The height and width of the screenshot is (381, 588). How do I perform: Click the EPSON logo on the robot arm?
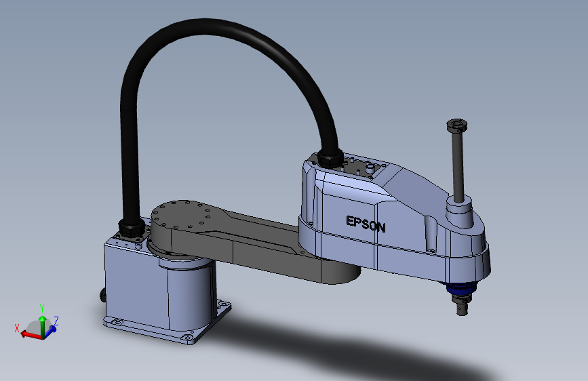[366, 224]
